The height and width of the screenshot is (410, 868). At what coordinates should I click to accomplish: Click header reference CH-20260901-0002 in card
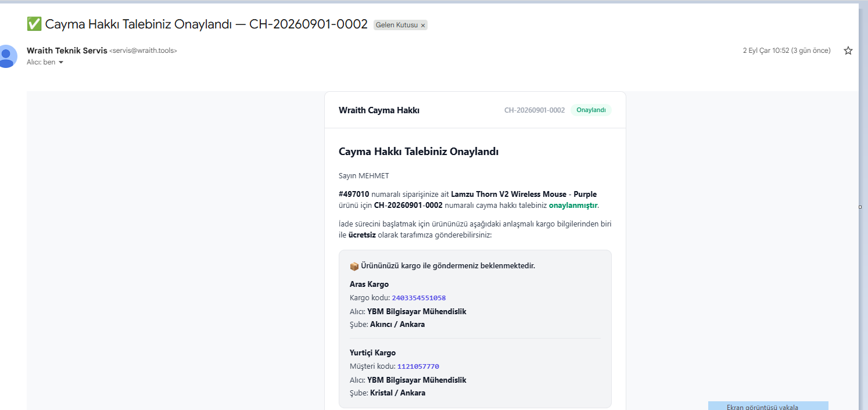(x=535, y=110)
